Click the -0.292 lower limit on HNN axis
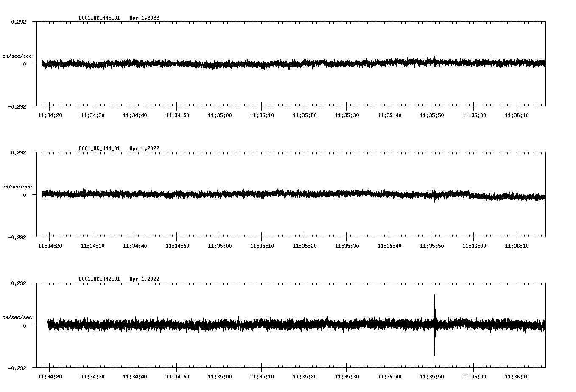Viewport: 576px width, 392px height. click(x=17, y=237)
